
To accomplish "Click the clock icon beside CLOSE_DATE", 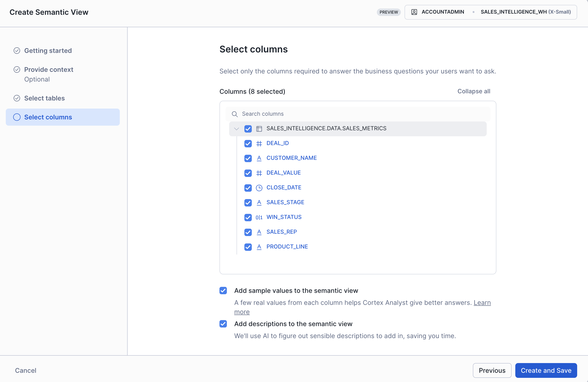I will tap(259, 188).
